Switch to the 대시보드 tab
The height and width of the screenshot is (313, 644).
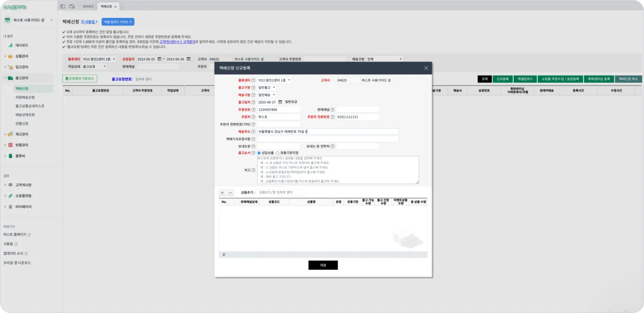pos(88,6)
